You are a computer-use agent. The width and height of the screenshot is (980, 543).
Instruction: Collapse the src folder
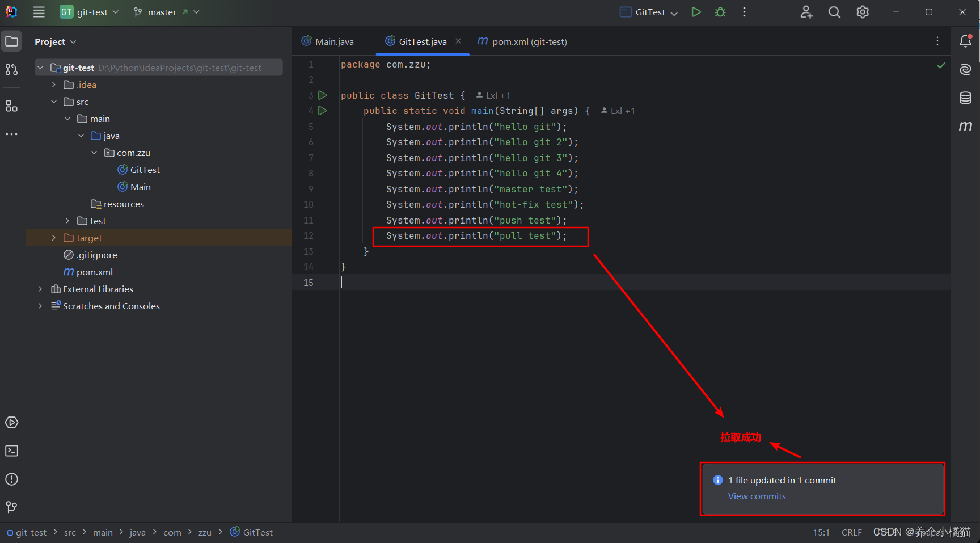[x=54, y=102]
